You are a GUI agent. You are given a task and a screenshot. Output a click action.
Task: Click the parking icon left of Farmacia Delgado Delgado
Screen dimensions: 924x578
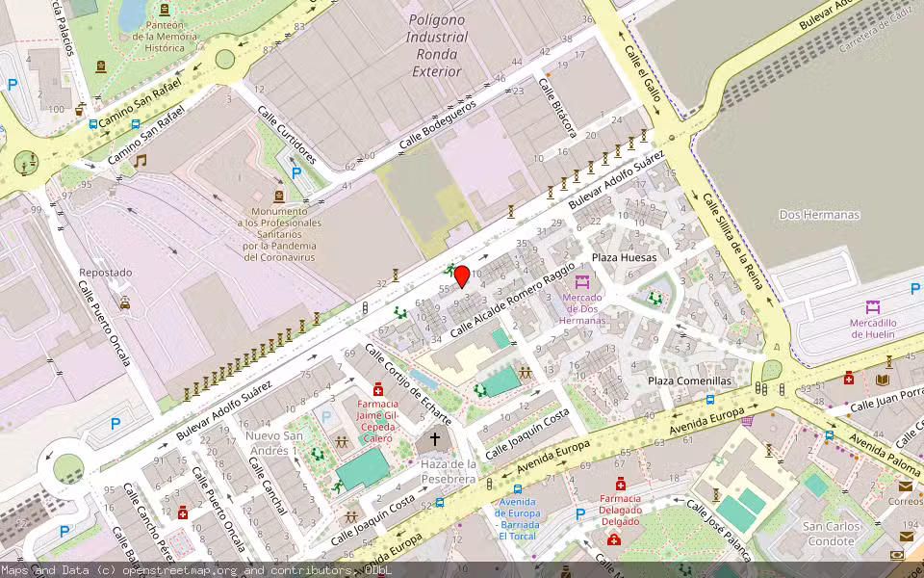pyautogui.click(x=579, y=514)
